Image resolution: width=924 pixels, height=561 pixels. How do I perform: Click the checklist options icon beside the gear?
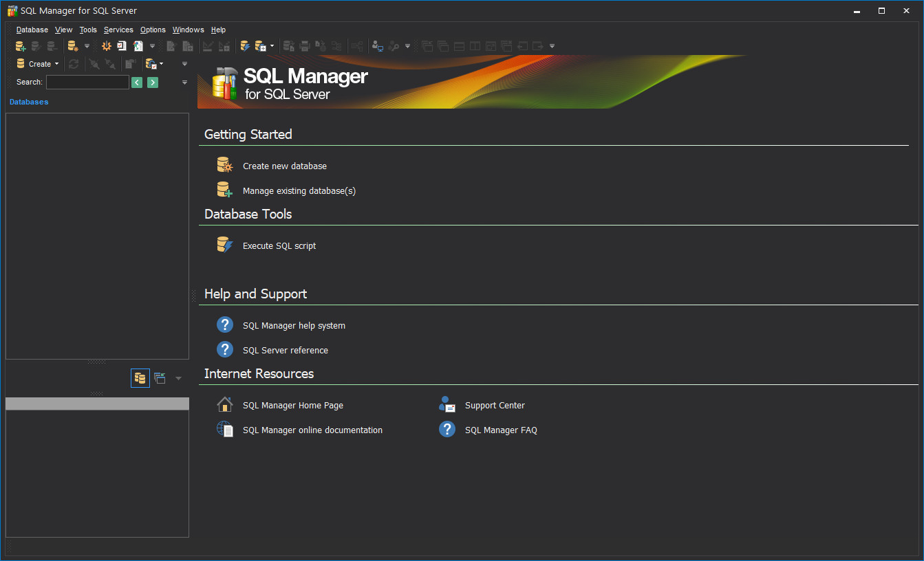click(122, 46)
